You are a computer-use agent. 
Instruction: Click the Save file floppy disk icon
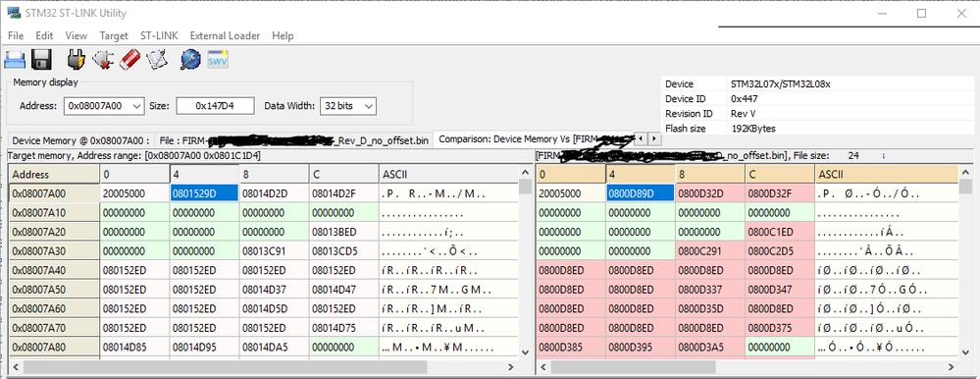click(x=41, y=60)
